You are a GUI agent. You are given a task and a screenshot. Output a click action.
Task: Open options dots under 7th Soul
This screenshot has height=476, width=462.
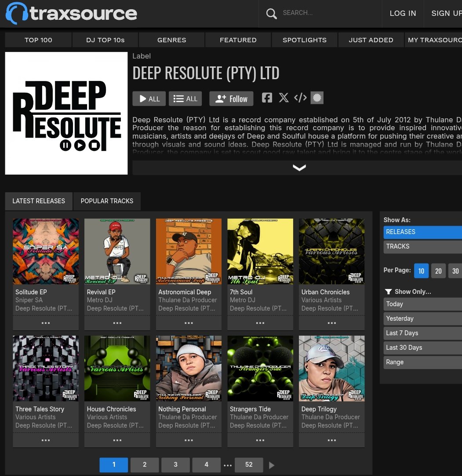tap(260, 323)
